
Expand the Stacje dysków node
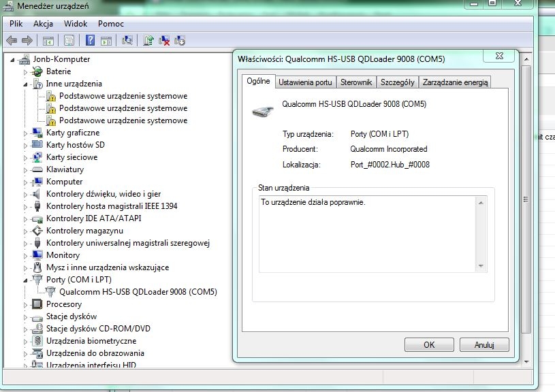(25, 317)
